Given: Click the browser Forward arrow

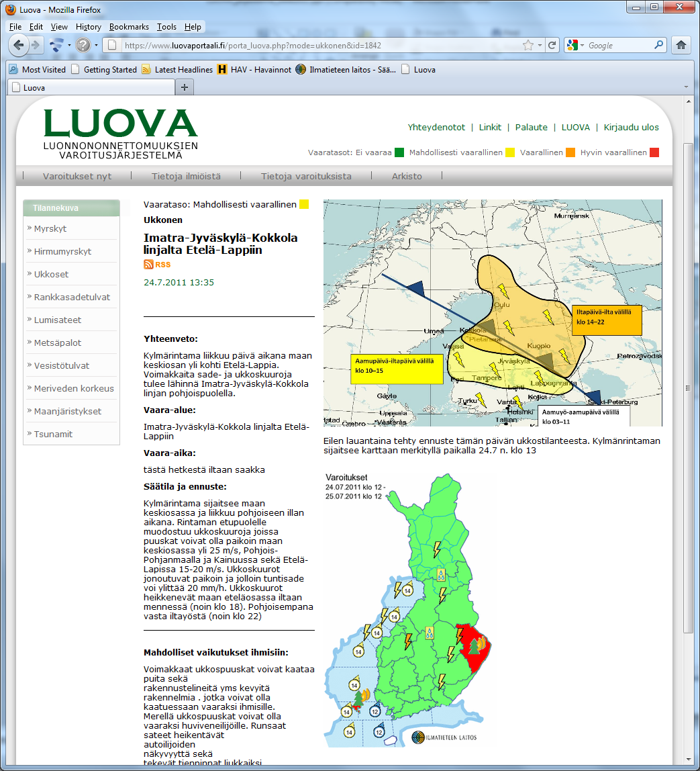Looking at the screenshot, I should 36,45.
